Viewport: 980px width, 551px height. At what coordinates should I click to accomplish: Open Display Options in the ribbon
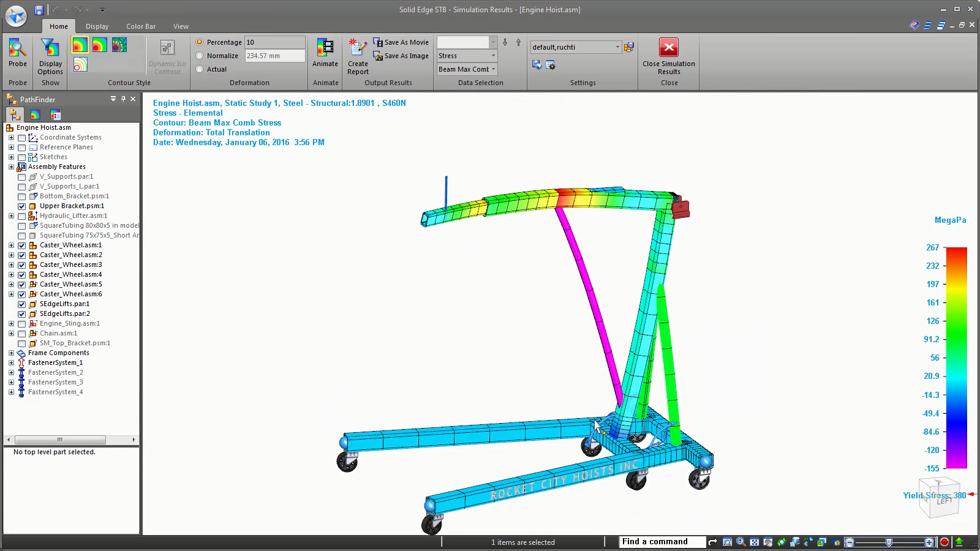50,49
